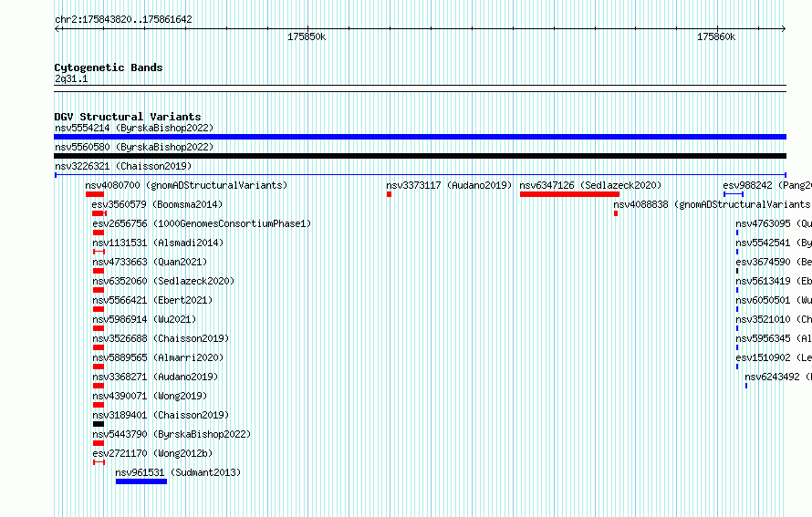Select nsv1131531 (Alsmadi2014) variant

tap(158, 243)
